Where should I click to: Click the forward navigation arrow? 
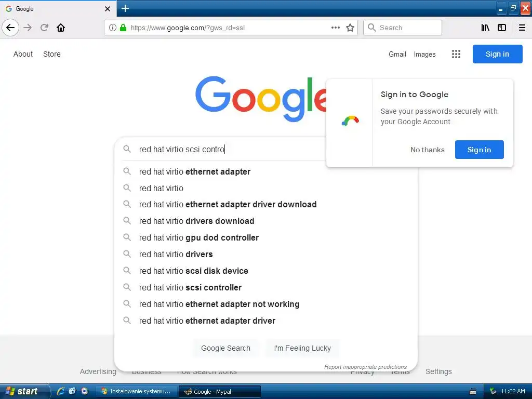click(x=28, y=28)
